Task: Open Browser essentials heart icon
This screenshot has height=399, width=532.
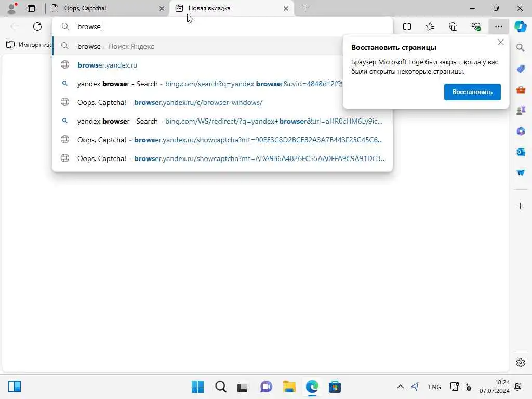Action: click(x=476, y=26)
